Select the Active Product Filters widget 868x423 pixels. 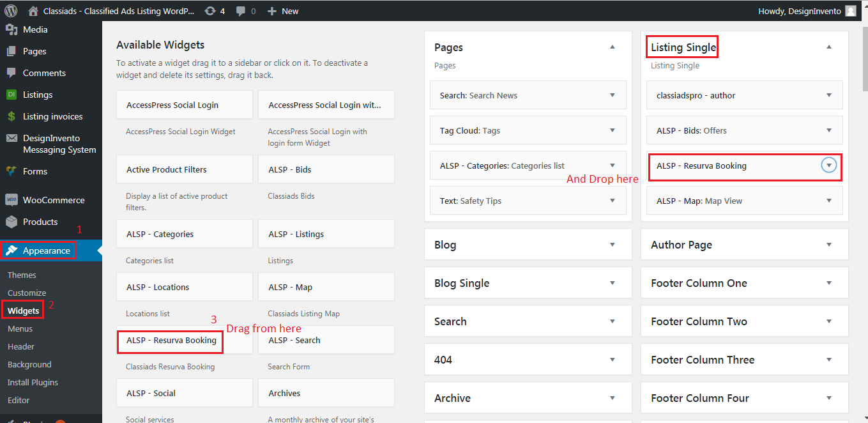click(x=185, y=169)
